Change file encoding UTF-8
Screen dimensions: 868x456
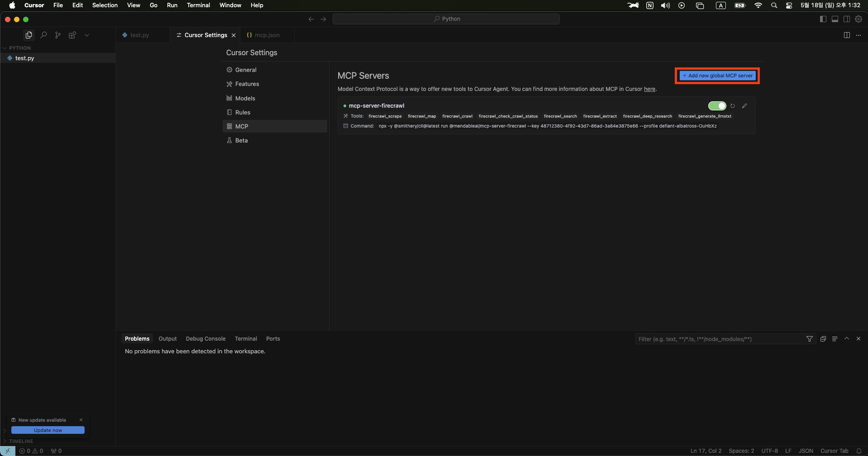coord(769,451)
